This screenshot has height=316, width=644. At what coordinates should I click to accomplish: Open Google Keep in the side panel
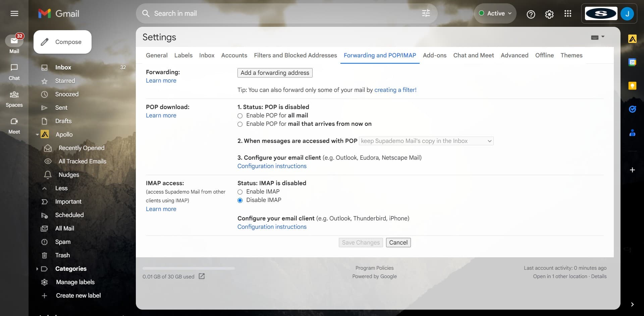pos(633,86)
